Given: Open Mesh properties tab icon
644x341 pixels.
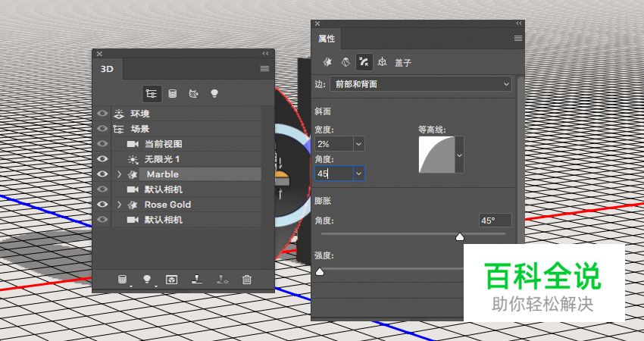Looking at the screenshot, I should (327, 62).
